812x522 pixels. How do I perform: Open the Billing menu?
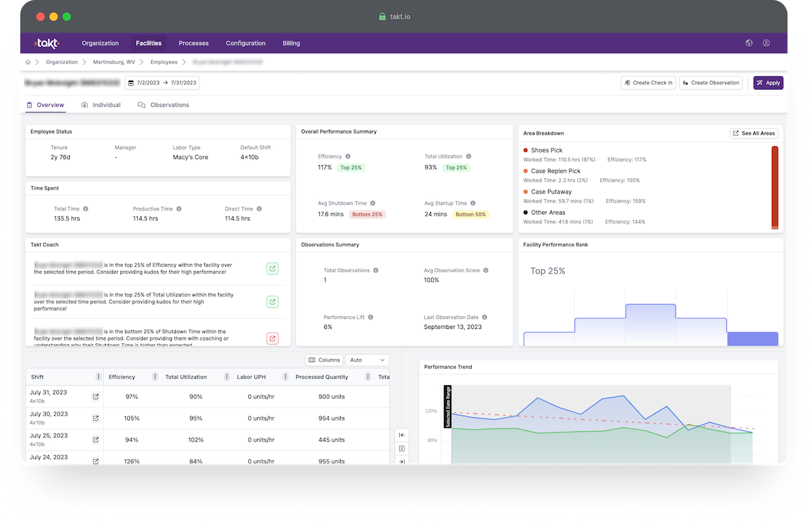292,43
